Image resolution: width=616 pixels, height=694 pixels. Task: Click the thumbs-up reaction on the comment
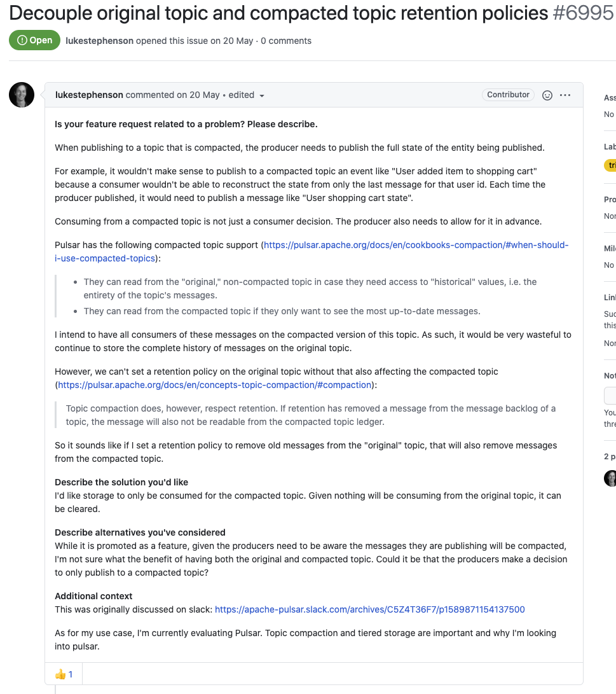pyautogui.click(x=63, y=673)
